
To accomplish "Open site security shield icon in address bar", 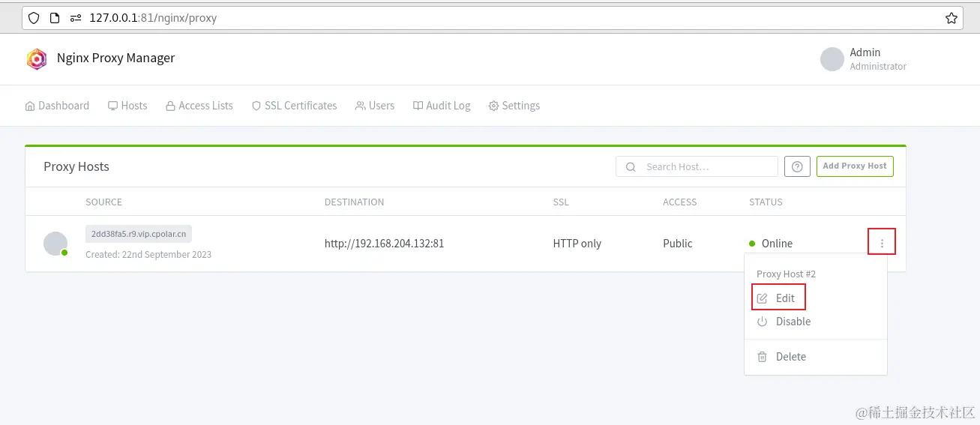I will 34,18.
